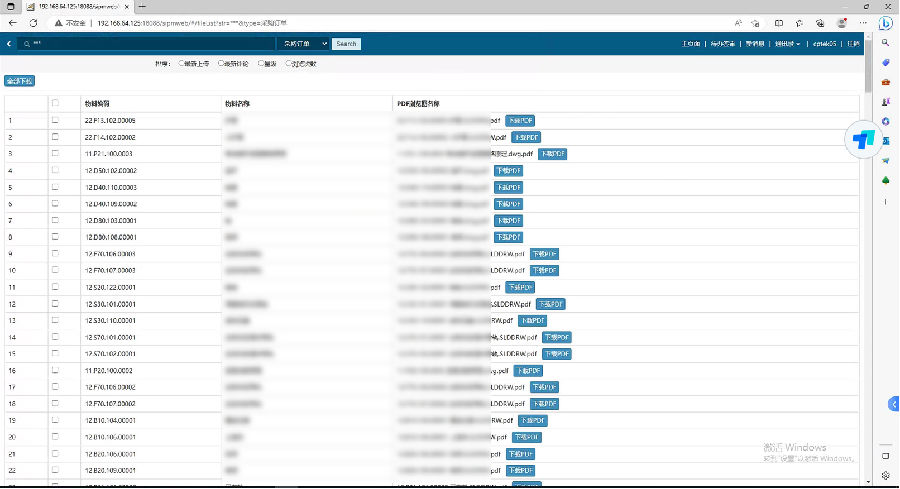
Task: Open the shopping tag icon in Edge sidebar
Action: point(886,63)
